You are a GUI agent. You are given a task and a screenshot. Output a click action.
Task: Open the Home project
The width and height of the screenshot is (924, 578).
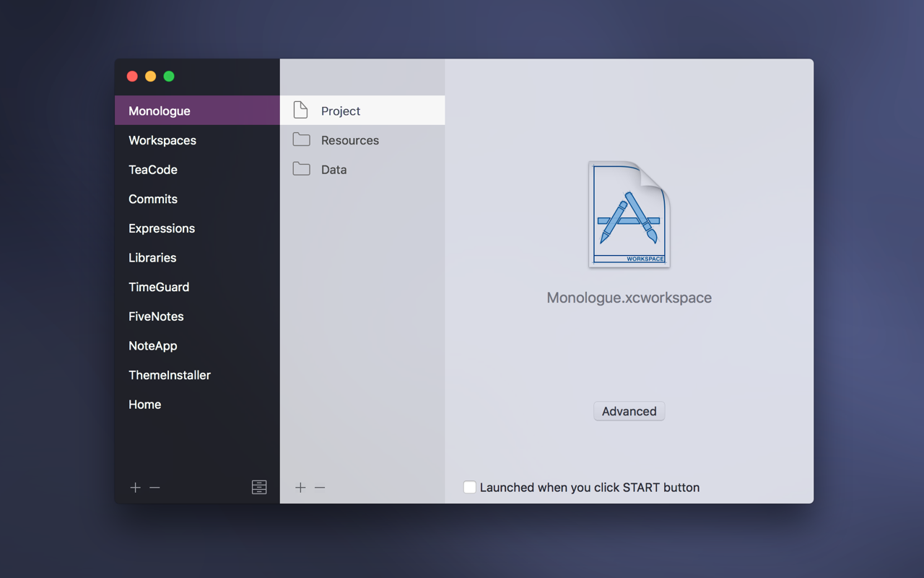tap(144, 405)
